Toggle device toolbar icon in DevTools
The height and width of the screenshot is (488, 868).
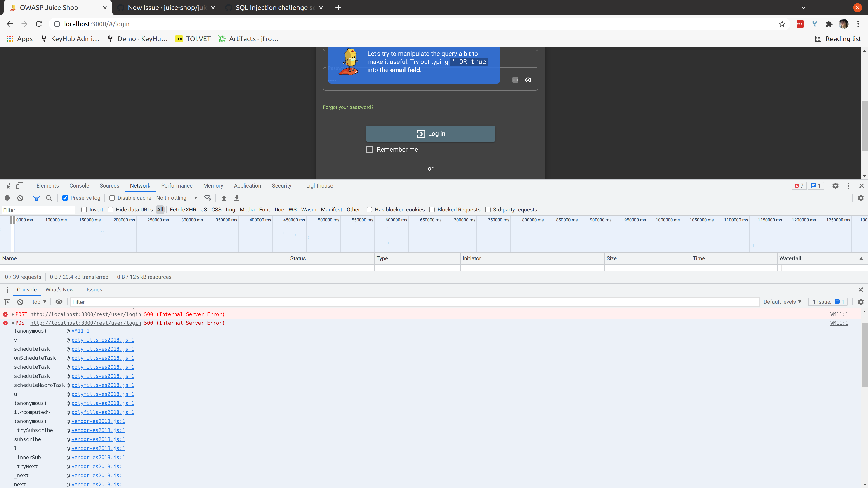(x=19, y=185)
